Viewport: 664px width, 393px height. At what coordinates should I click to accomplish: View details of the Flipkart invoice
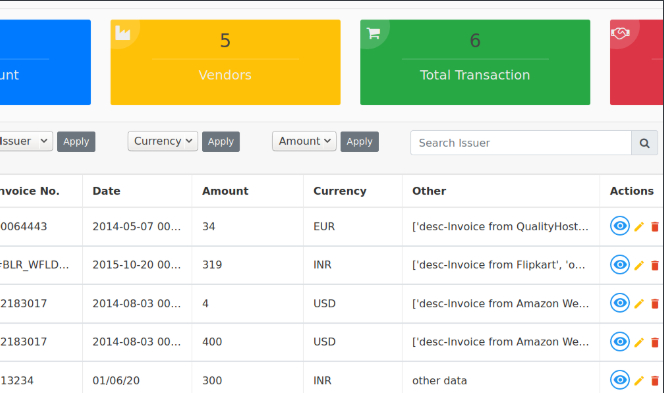tap(620, 264)
